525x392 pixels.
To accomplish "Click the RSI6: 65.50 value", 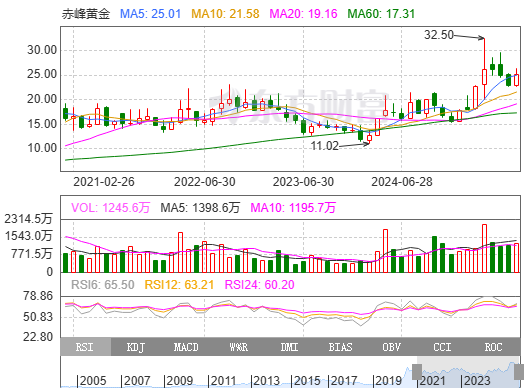I will [102, 285].
